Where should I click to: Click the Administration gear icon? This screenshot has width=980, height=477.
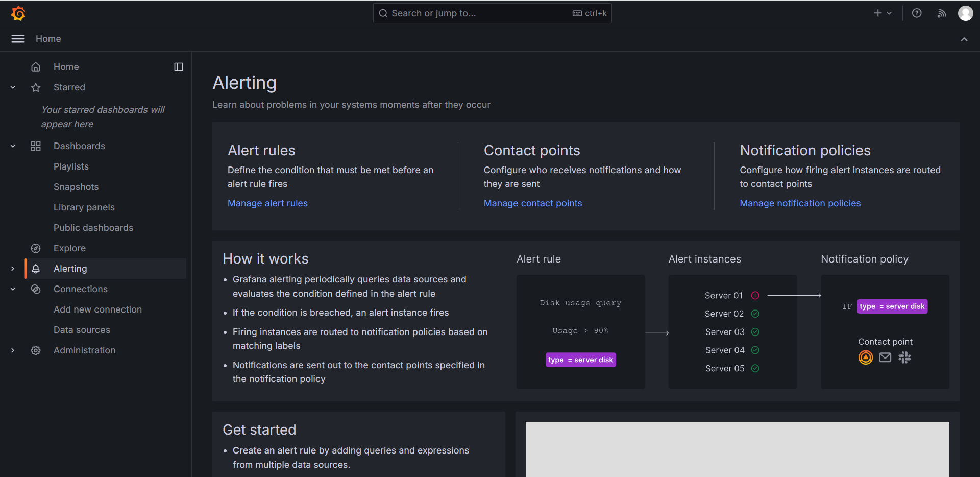[36, 350]
